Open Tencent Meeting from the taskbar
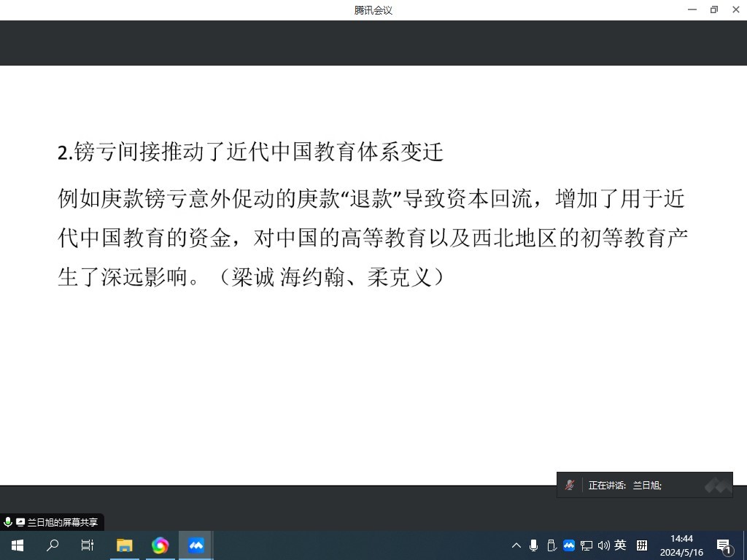The width and height of the screenshot is (747, 560). click(196, 545)
